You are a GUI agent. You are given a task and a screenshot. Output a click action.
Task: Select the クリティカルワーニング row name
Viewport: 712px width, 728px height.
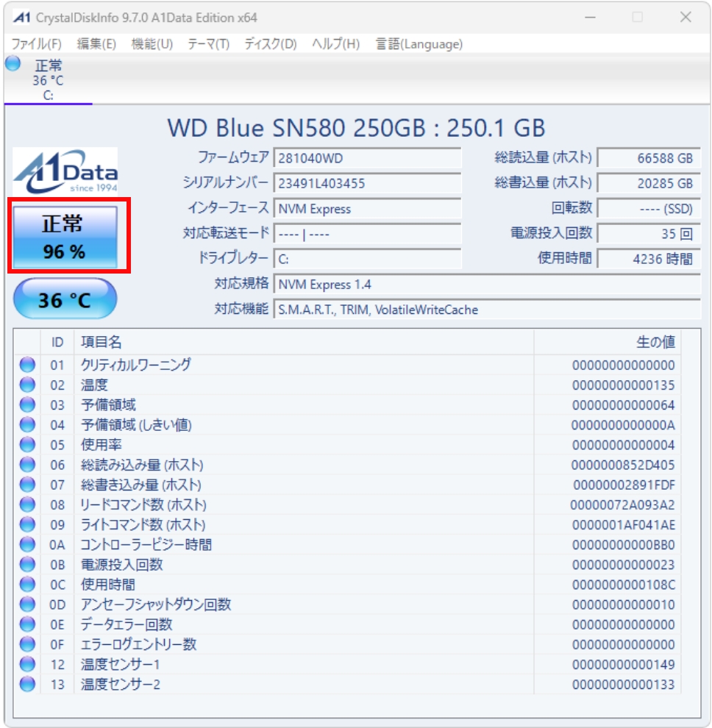135,365
